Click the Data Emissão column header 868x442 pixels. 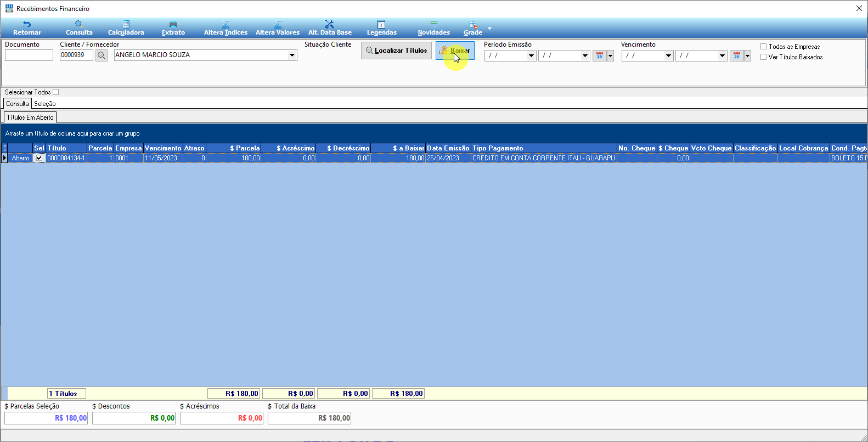tap(448, 148)
